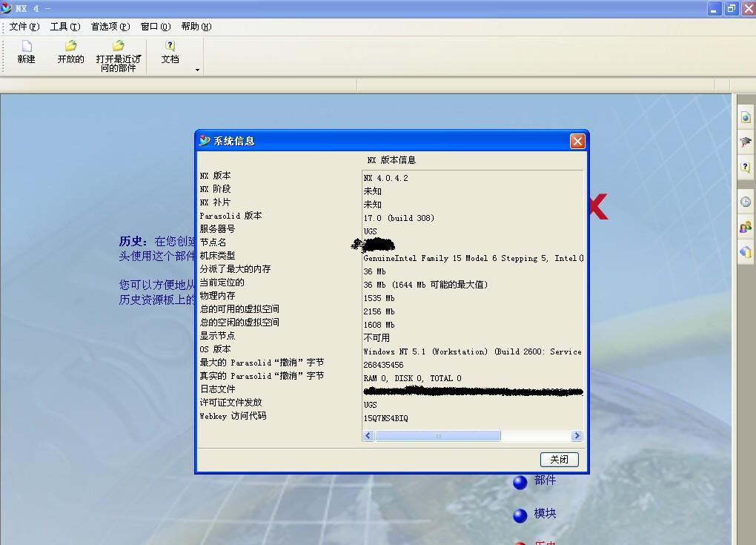Click the Webkey 访问代码 label

coord(233,416)
